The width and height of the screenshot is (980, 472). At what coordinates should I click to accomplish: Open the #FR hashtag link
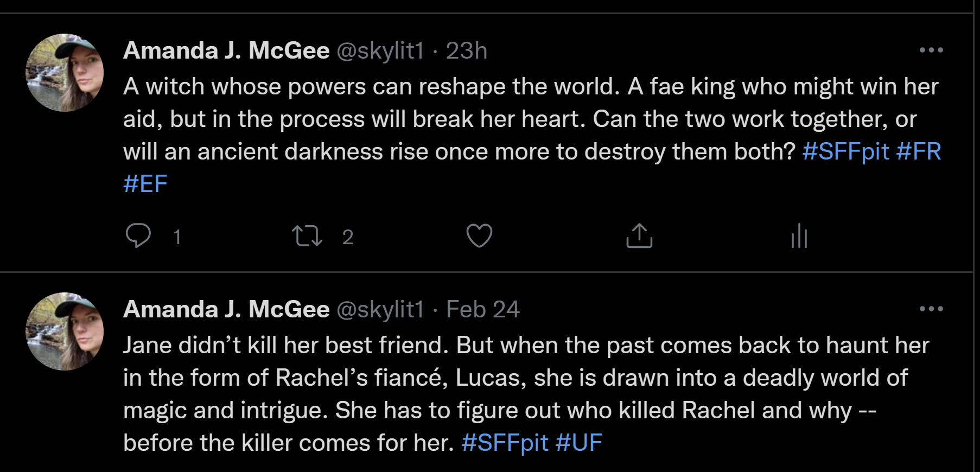click(918, 151)
